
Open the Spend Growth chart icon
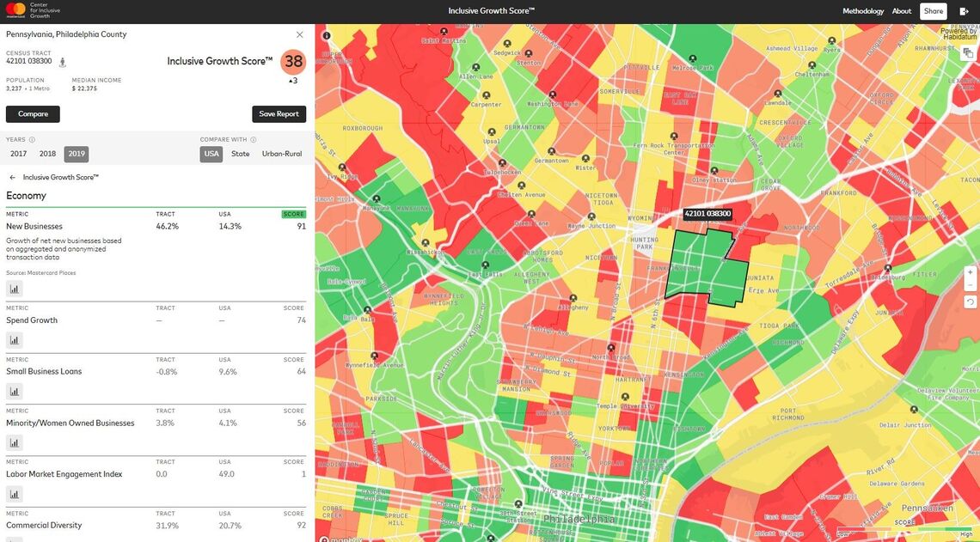point(15,340)
